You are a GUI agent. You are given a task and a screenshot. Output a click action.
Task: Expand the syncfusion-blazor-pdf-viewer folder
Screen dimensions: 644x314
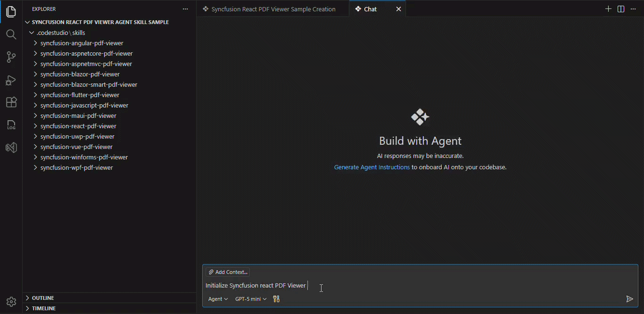point(110,74)
